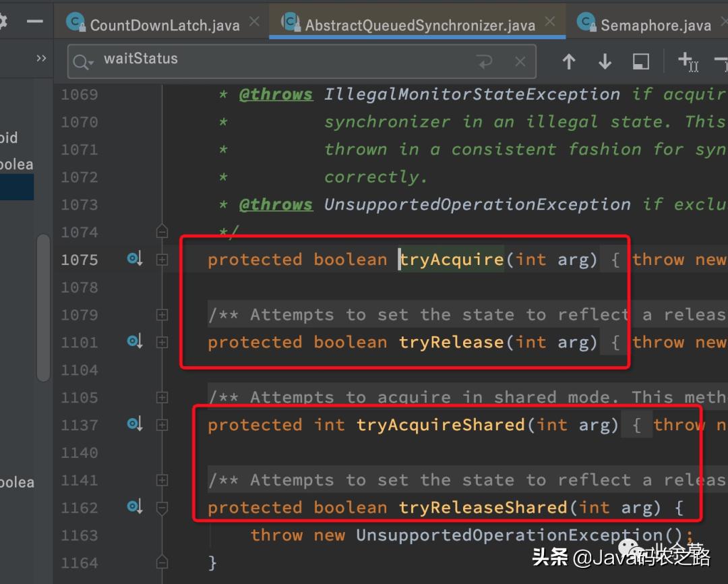
Task: Toggle new-line icon in search field
Action: [485, 61]
